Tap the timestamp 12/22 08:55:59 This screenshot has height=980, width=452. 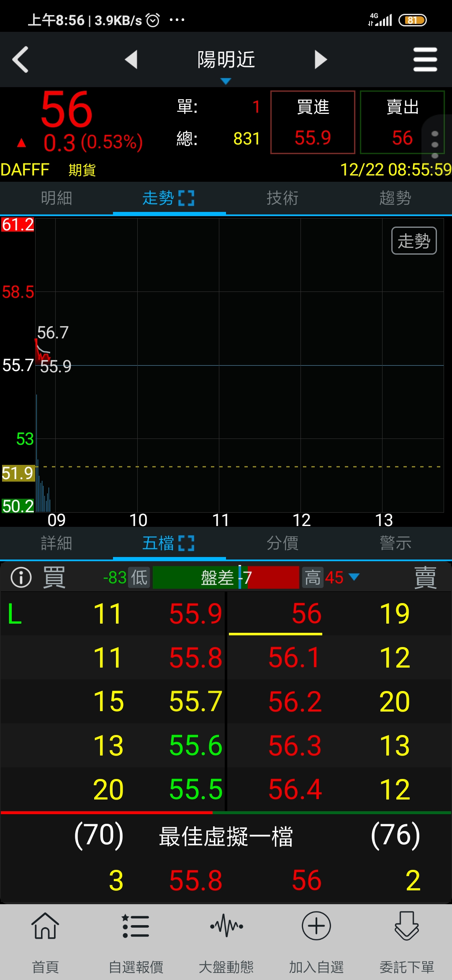395,170
